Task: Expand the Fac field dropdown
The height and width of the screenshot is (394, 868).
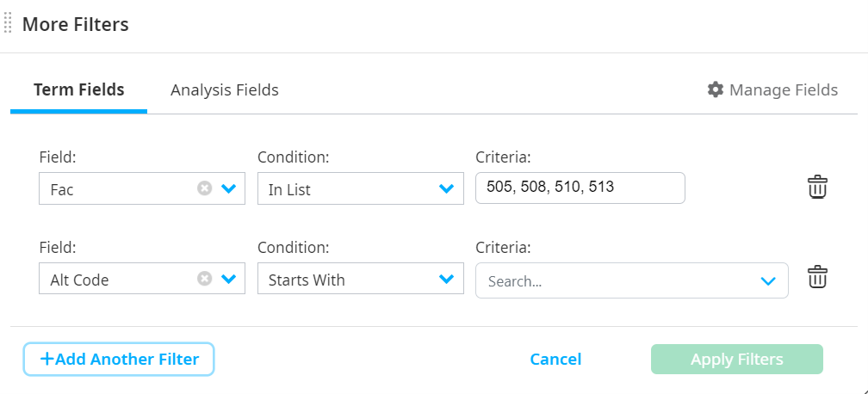Action: pos(228,188)
